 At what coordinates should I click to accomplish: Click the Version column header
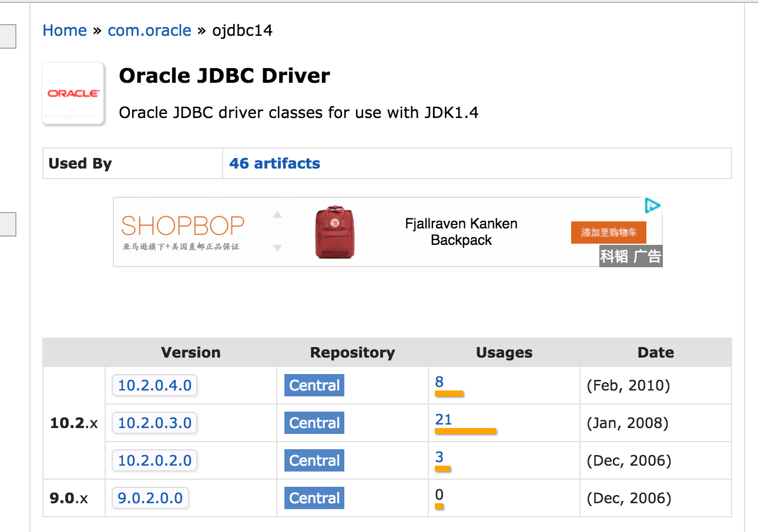tap(191, 352)
